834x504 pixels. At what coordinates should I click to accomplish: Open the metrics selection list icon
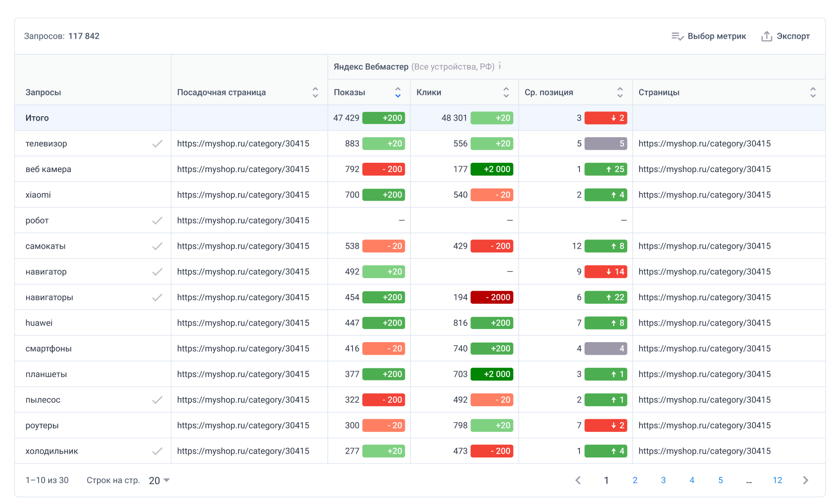pyautogui.click(x=677, y=36)
